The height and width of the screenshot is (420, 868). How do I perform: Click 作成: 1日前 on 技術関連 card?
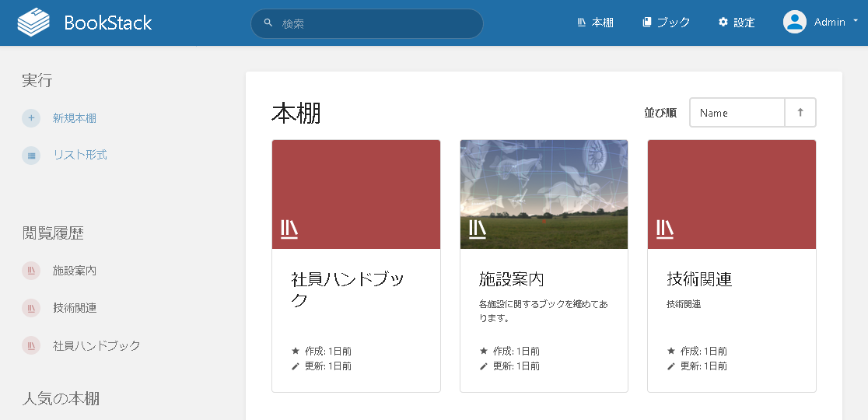[x=704, y=352]
